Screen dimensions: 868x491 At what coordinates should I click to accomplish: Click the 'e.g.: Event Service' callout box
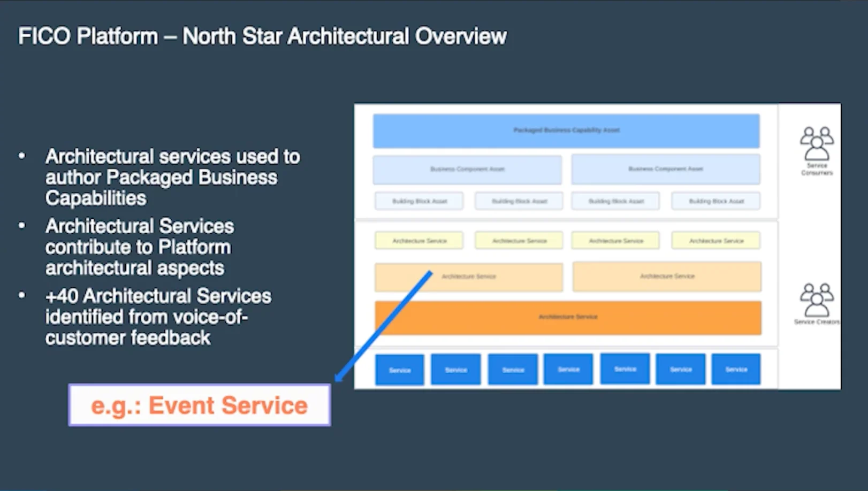click(x=200, y=405)
